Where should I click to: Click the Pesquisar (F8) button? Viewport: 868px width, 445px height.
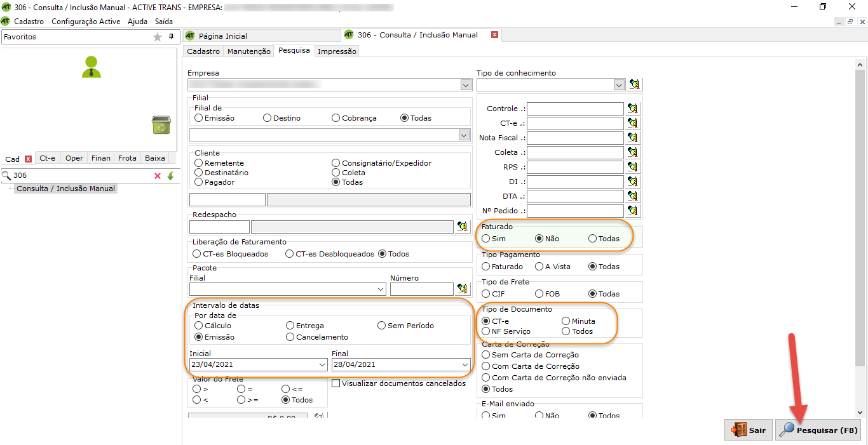pyautogui.click(x=818, y=430)
